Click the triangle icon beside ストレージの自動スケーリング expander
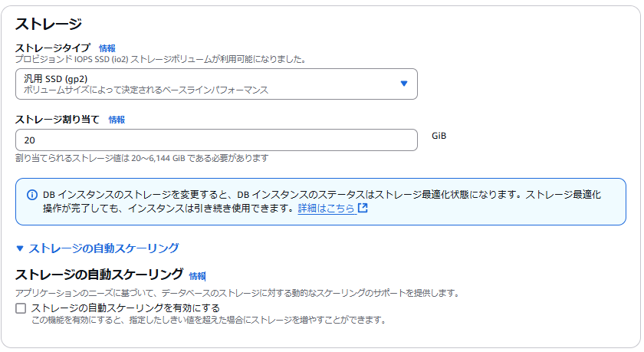The image size is (644, 352). (20, 248)
